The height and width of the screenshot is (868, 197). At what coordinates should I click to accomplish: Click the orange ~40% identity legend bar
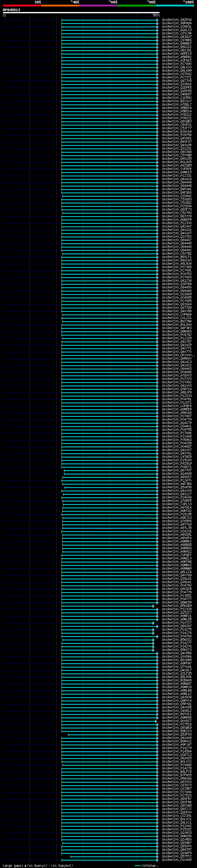[x=60, y=6]
